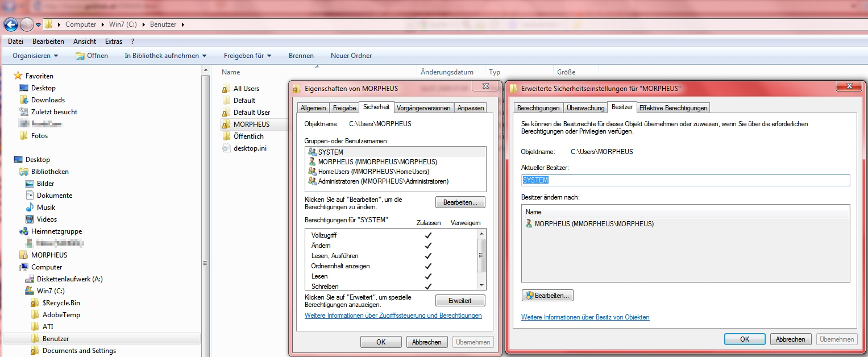Select the Musik library icon

click(30, 207)
